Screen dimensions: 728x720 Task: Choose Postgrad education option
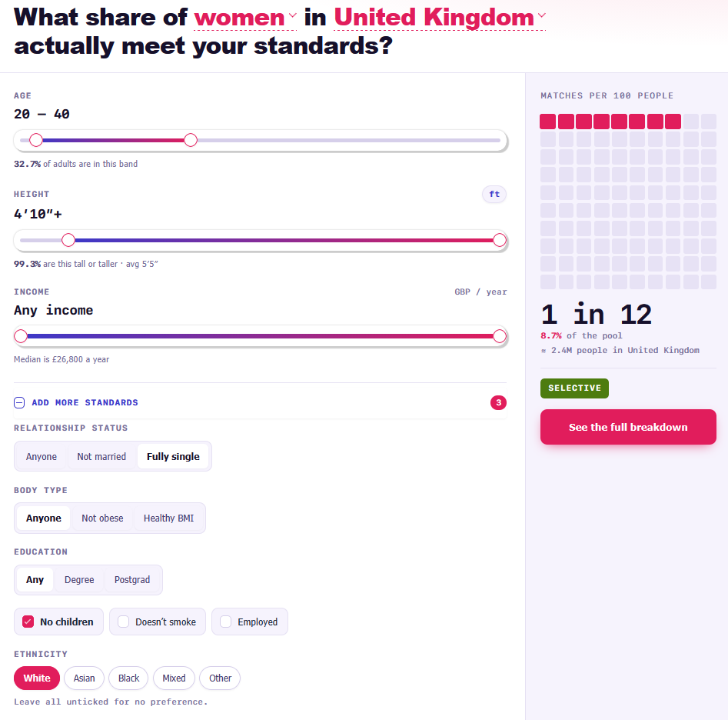[132, 580]
